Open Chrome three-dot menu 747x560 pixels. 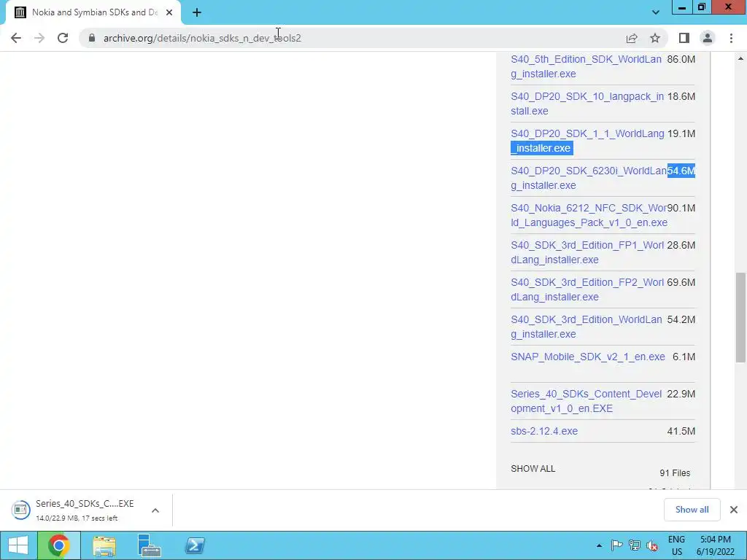tap(731, 38)
